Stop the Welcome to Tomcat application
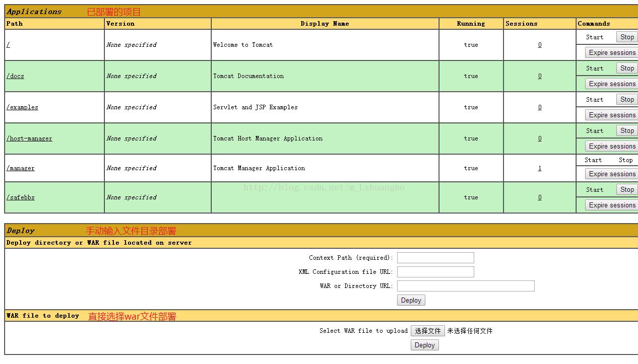Image resolution: width=638 pixels, height=364 pixels. pyautogui.click(x=627, y=37)
